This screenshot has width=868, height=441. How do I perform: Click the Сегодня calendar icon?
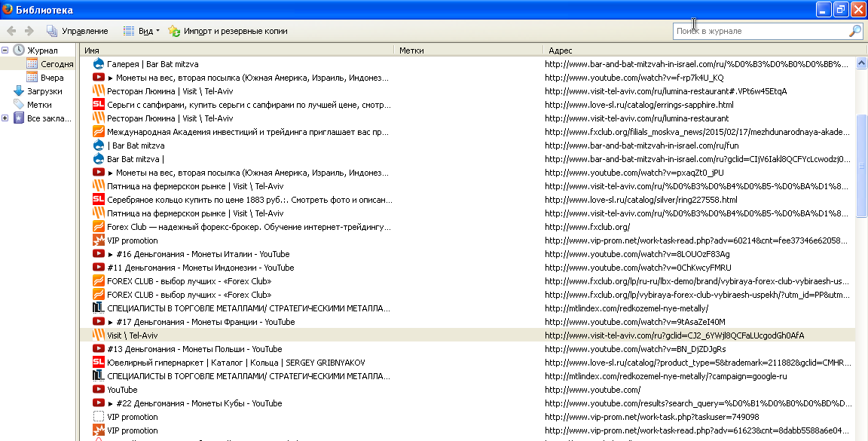pos(32,64)
